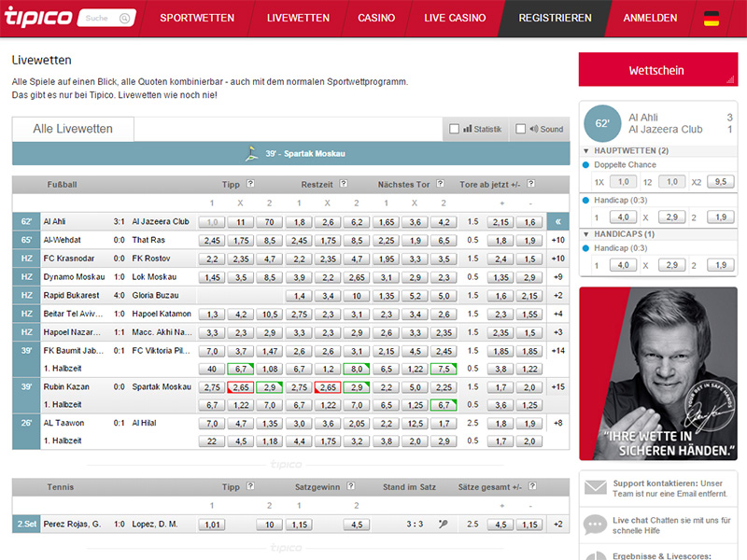Click help icon next to Tennis Tipp
The image size is (747, 560).
(250, 486)
